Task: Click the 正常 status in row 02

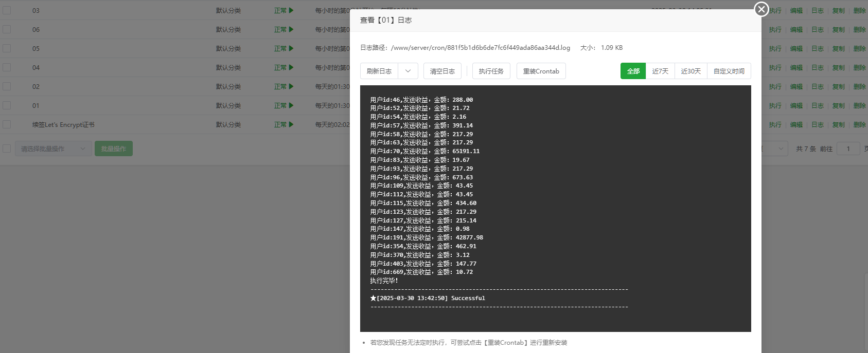Action: coord(280,86)
